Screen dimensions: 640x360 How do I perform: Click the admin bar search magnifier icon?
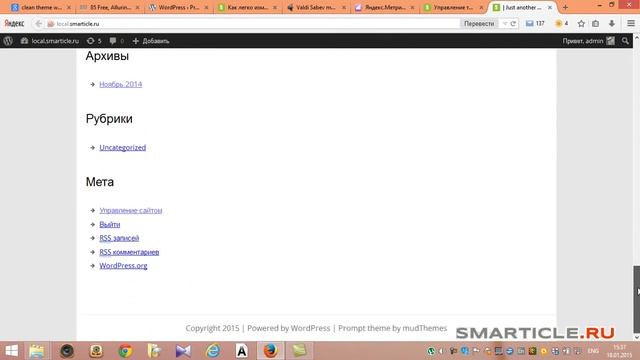coord(625,41)
